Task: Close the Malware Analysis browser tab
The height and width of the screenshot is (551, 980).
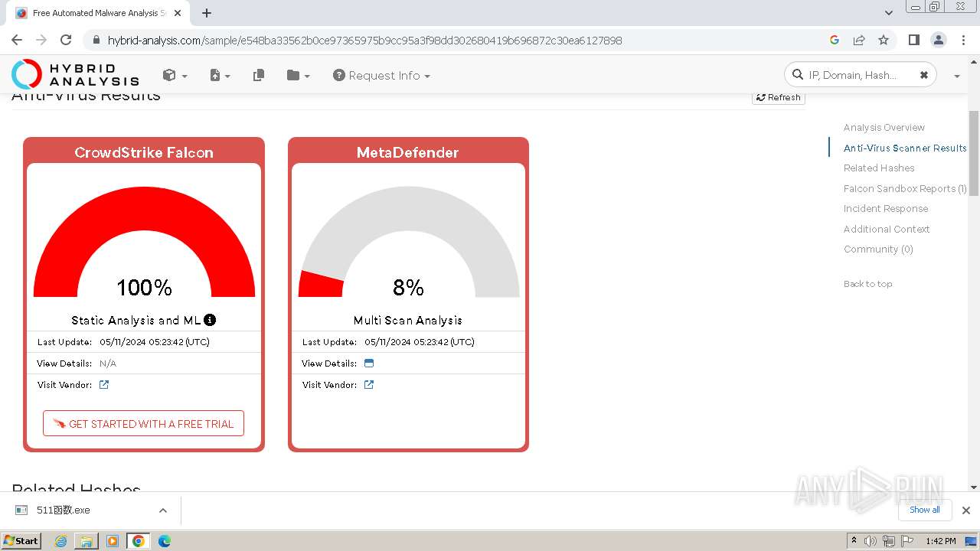Action: pyautogui.click(x=177, y=13)
